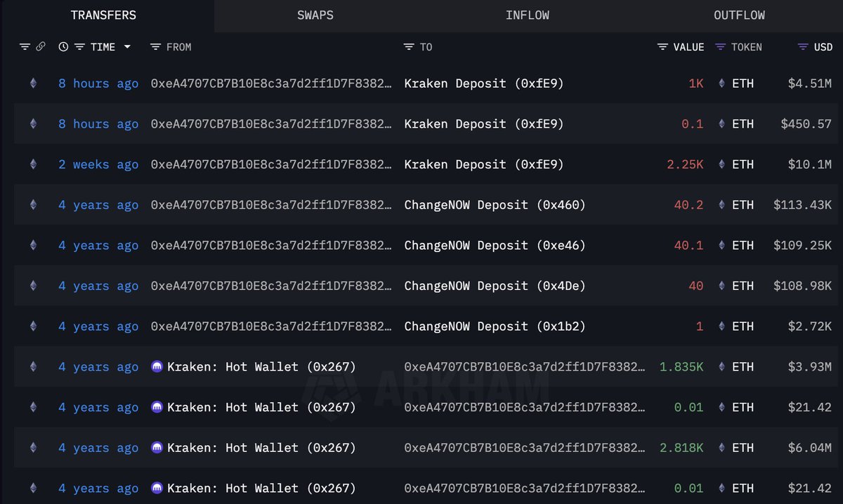Click Ethereum chain icon on 1.835K ETH row
The width and height of the screenshot is (843, 504).
point(33,367)
